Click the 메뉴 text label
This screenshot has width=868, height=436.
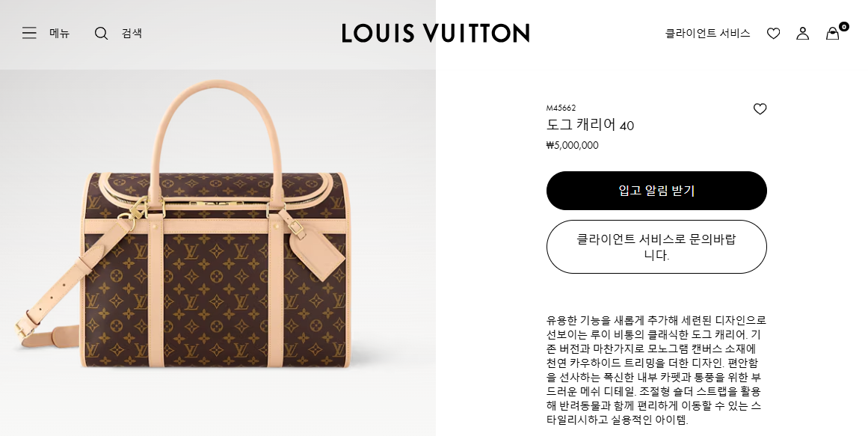click(x=59, y=33)
